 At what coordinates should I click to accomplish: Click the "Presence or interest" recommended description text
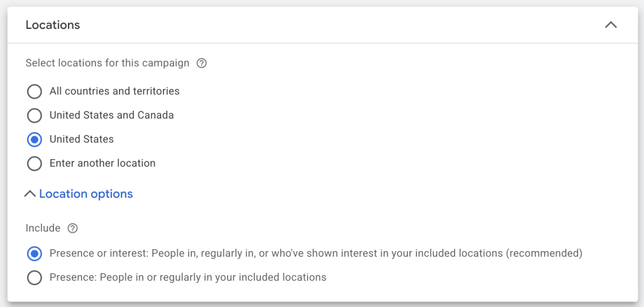tap(316, 254)
